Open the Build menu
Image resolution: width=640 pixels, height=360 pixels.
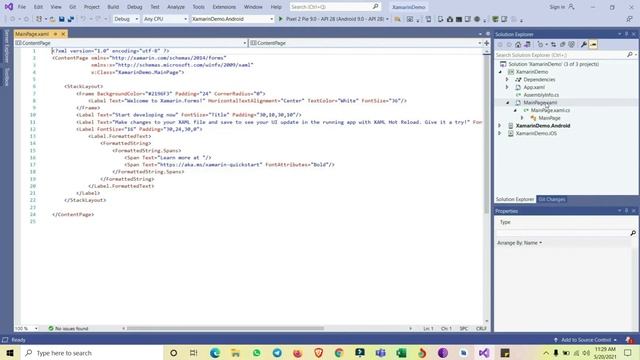click(x=113, y=7)
